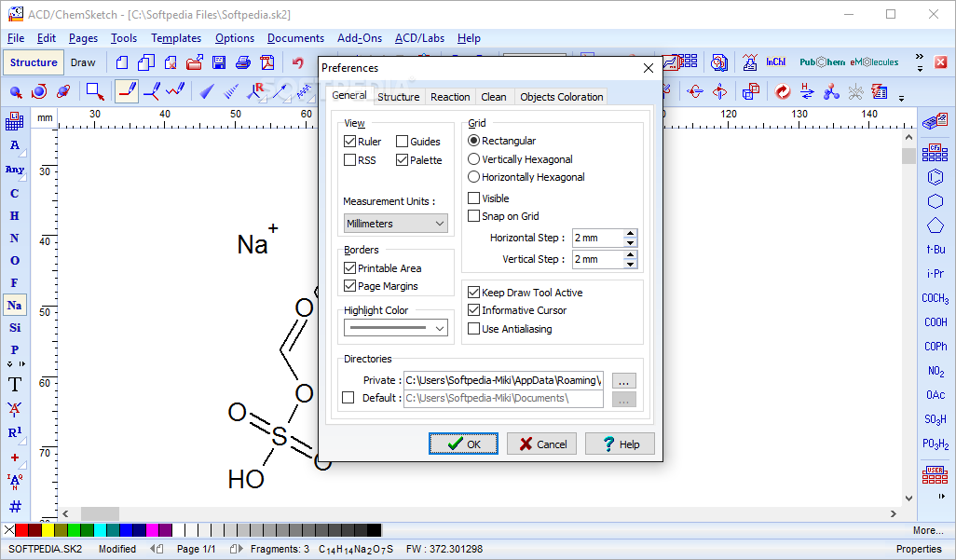Select the 3D rotation tool
The image size is (956, 560).
coord(62,91)
